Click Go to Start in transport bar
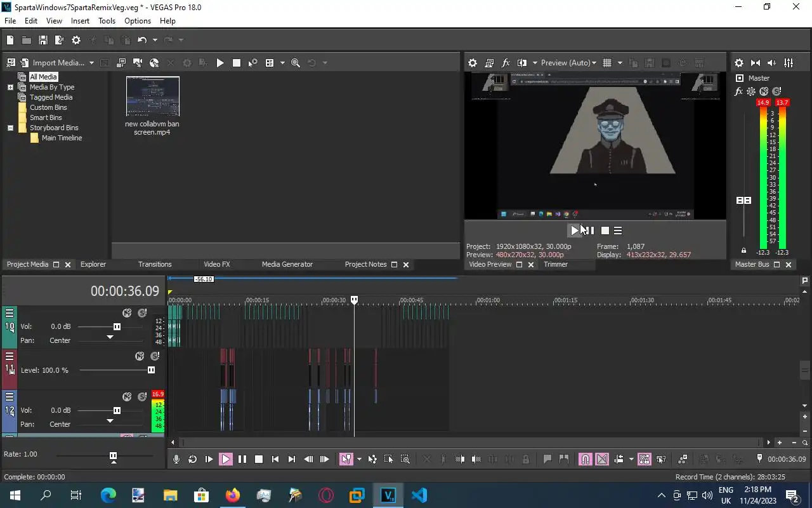Screen dimensions: 812x508 [275, 459]
